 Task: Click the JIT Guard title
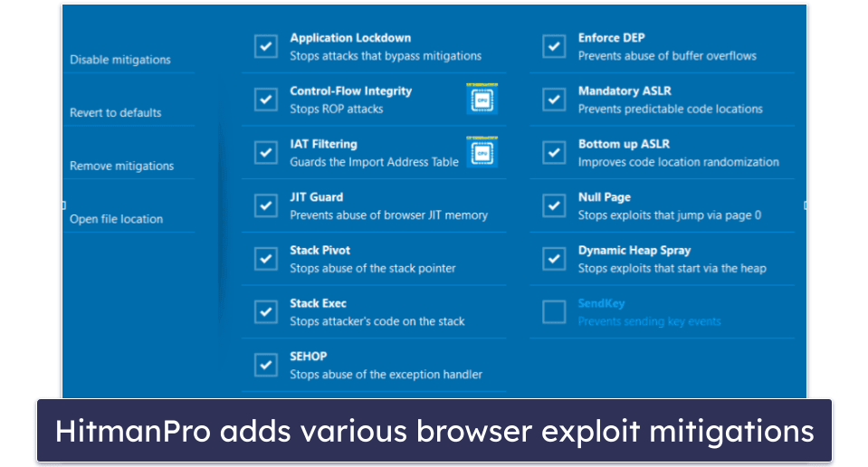point(316,197)
